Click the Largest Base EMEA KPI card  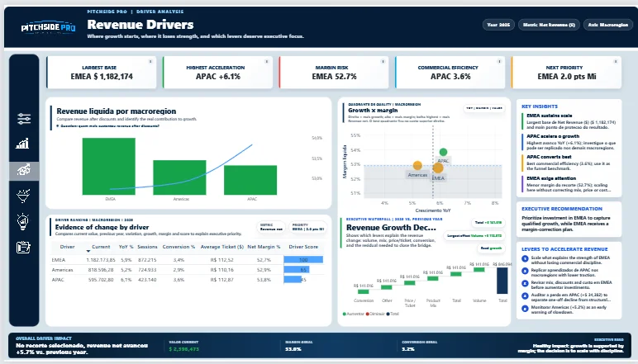[x=102, y=73]
